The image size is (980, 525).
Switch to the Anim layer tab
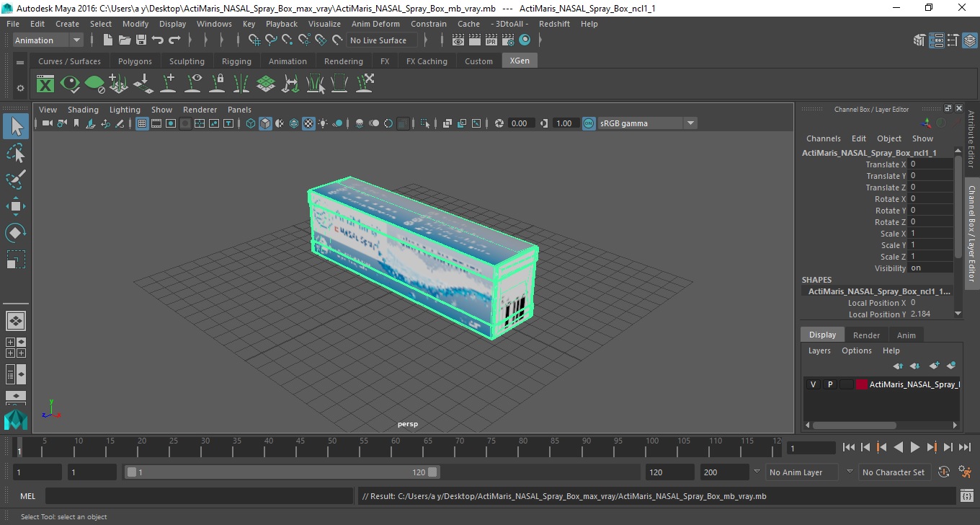tap(906, 335)
